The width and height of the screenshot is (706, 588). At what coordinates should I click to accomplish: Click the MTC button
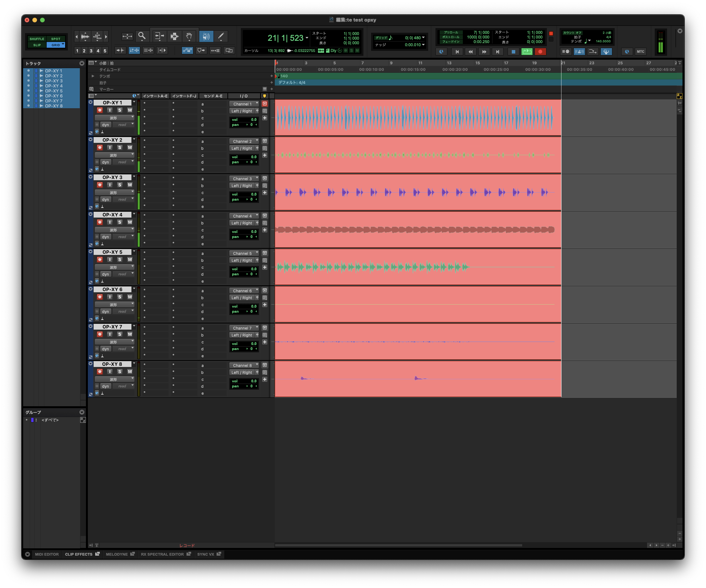640,52
